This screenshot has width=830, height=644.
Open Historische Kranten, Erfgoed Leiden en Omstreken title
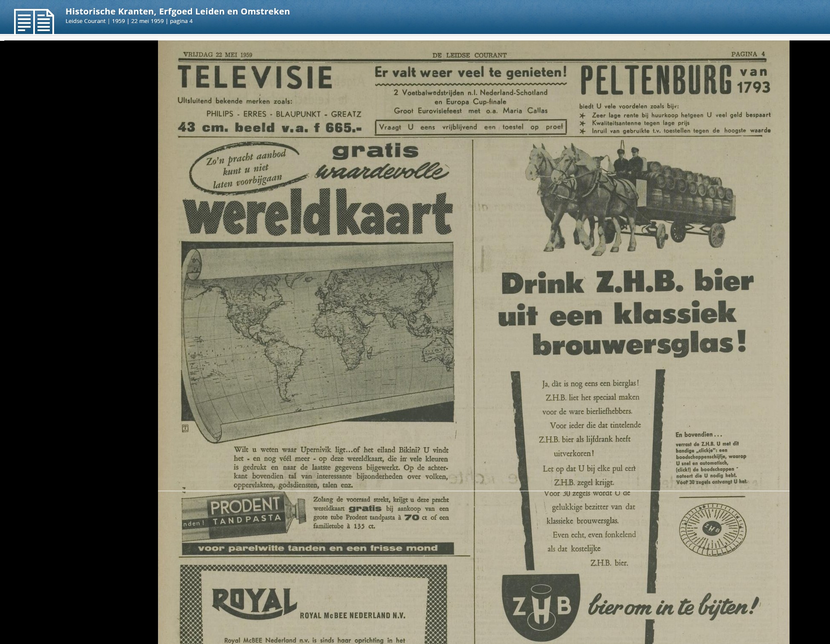178,11
